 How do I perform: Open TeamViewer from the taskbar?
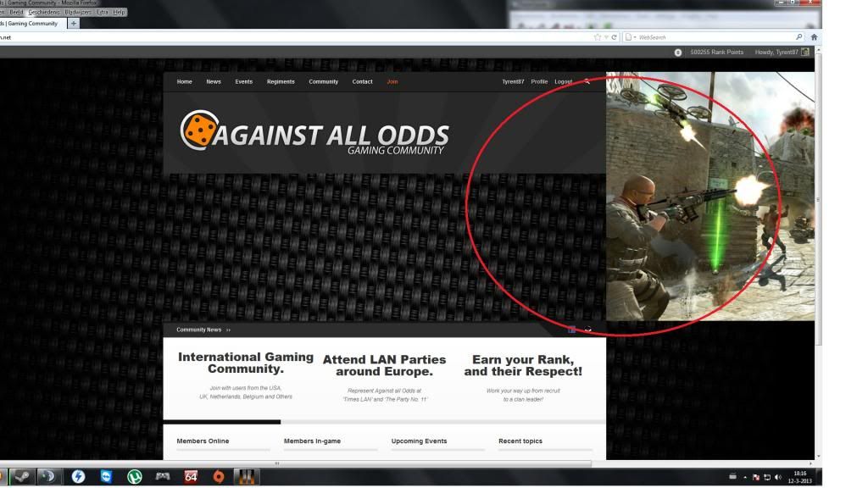[106, 476]
